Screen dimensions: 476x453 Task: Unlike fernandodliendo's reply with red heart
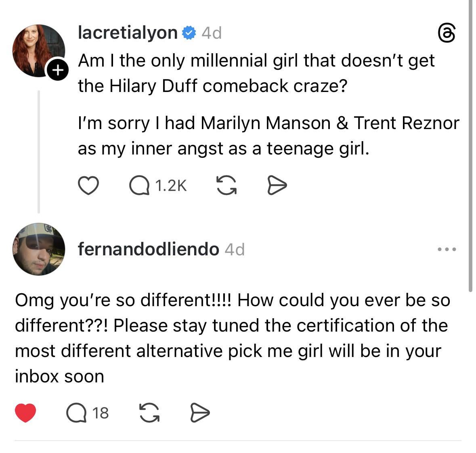click(25, 413)
